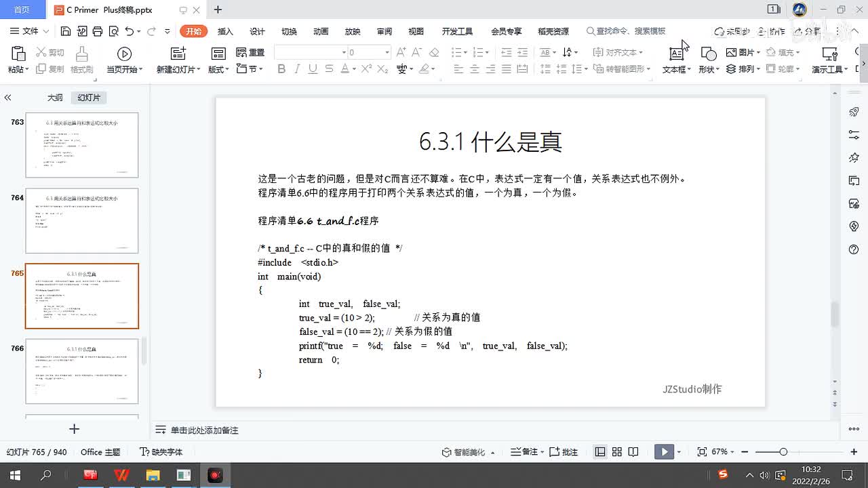Click the Undo arrow icon
This screenshot has height=488, width=868.
tap(130, 31)
